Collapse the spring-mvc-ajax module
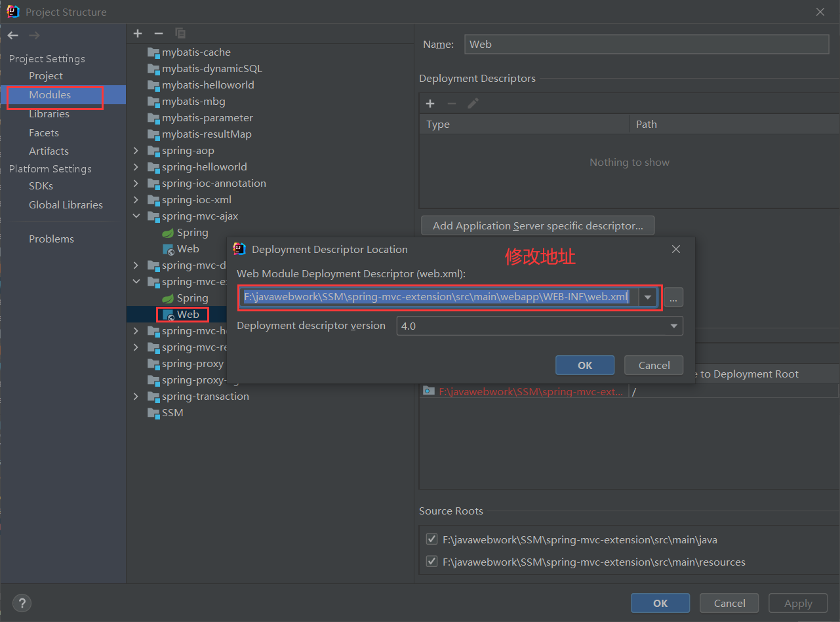Image resolution: width=840 pixels, height=622 pixels. coord(136,216)
